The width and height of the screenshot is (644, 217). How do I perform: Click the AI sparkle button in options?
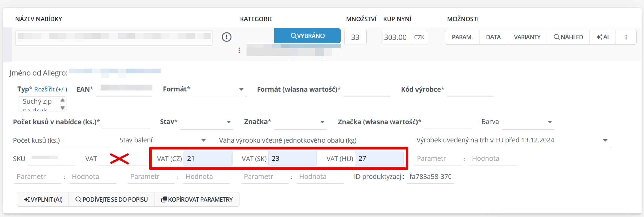pyautogui.click(x=602, y=37)
